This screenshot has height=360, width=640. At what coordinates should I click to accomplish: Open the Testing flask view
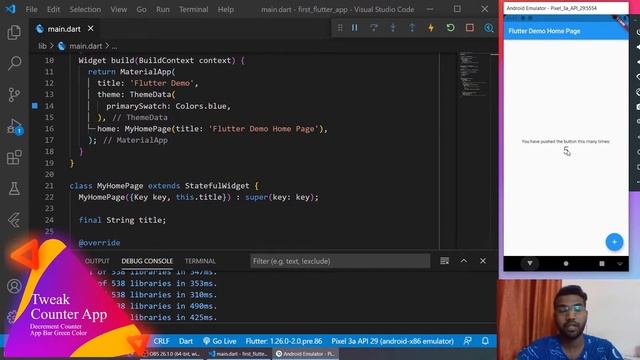click(14, 189)
